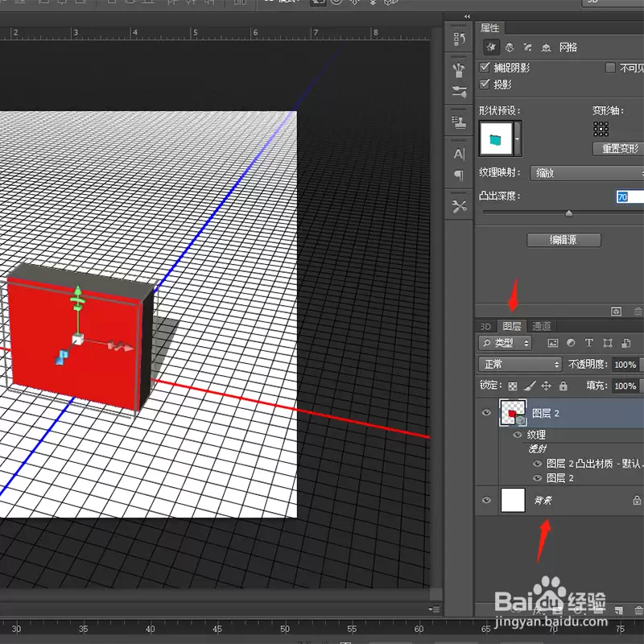Click the lock all layer icon
The width and height of the screenshot is (644, 644).
pos(563,386)
